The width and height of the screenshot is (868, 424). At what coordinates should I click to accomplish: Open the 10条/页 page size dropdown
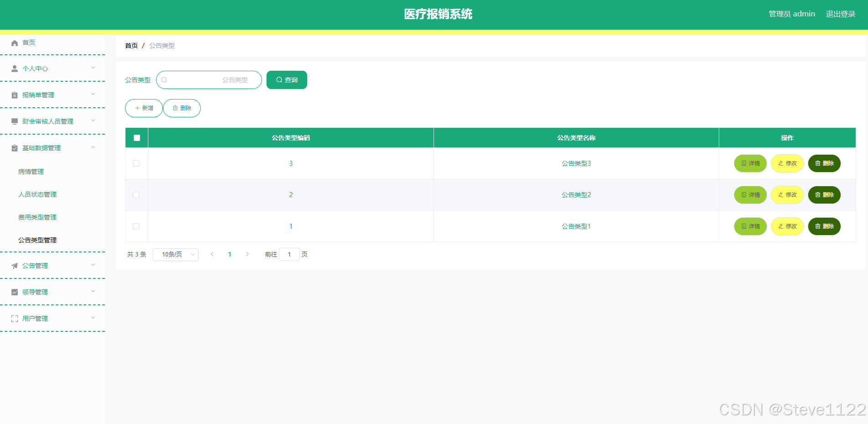click(176, 254)
